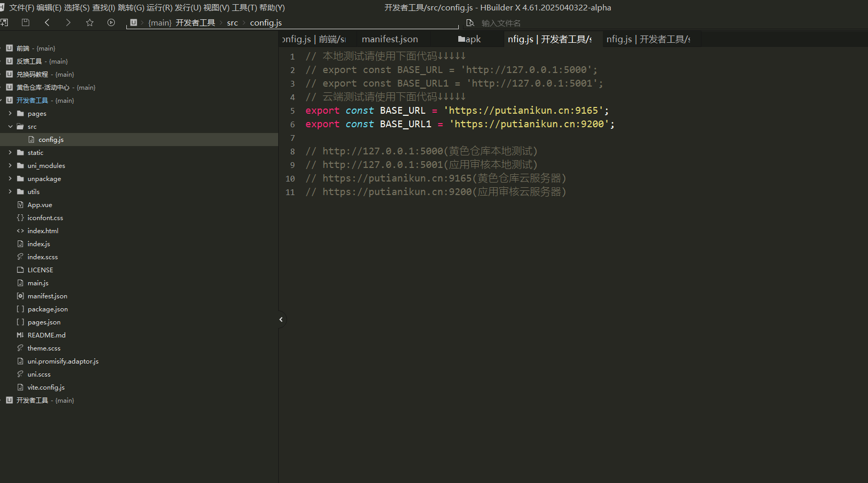
Task: Open vite.config.js in the file tree
Action: click(x=46, y=387)
